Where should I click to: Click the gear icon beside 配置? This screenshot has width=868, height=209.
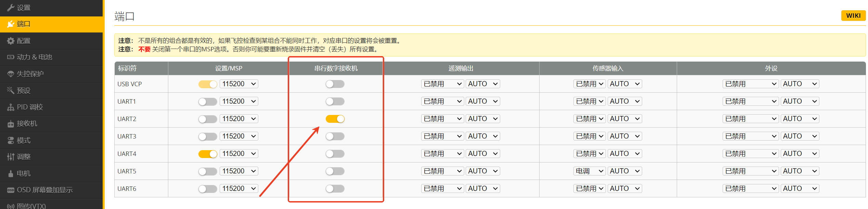(x=11, y=41)
